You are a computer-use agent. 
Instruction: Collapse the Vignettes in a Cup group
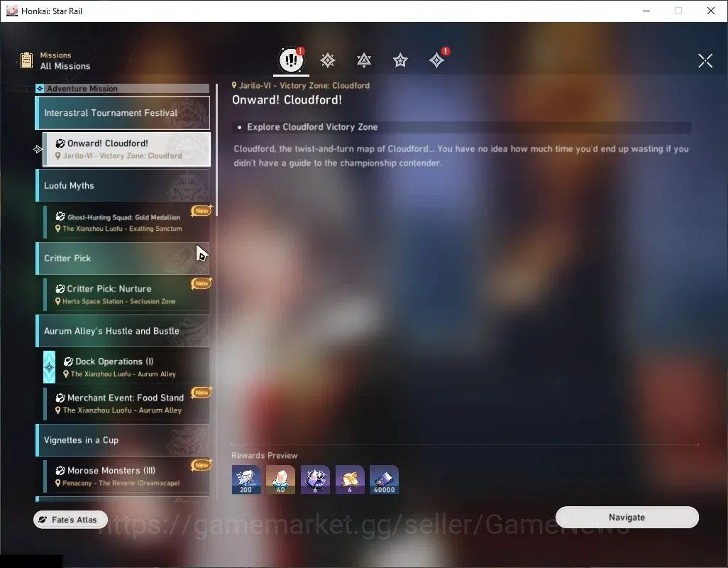pyautogui.click(x=123, y=439)
